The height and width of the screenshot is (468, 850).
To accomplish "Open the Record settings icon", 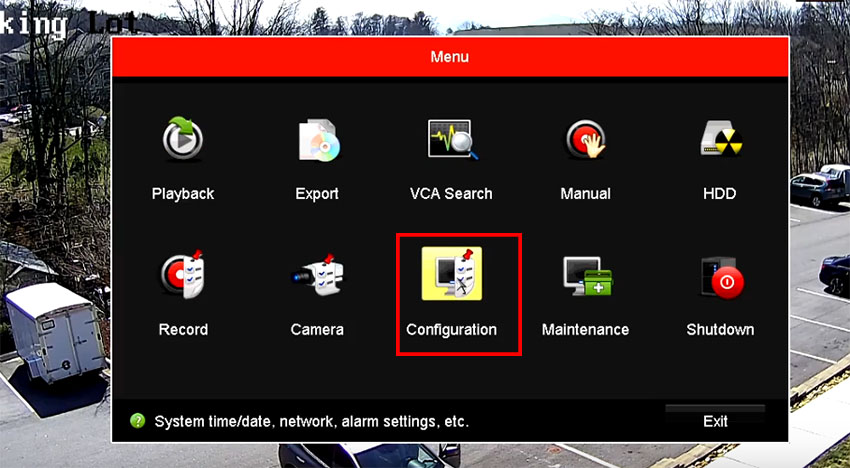I will 183,274.
